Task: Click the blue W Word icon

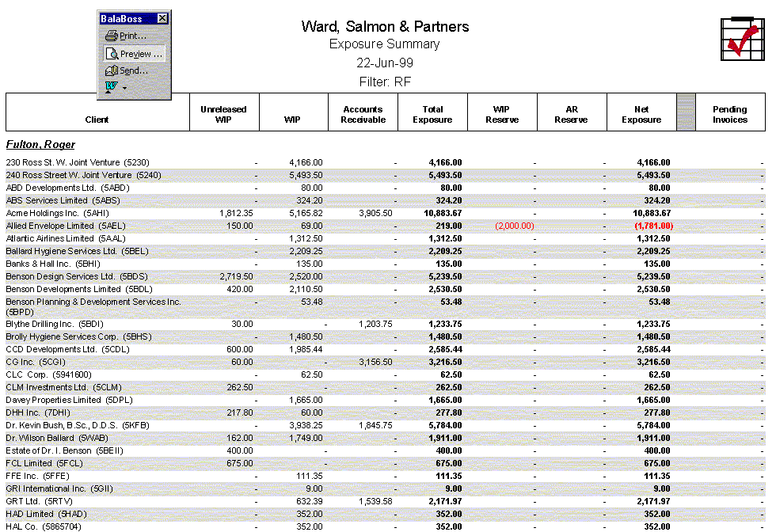Action: 111,87
